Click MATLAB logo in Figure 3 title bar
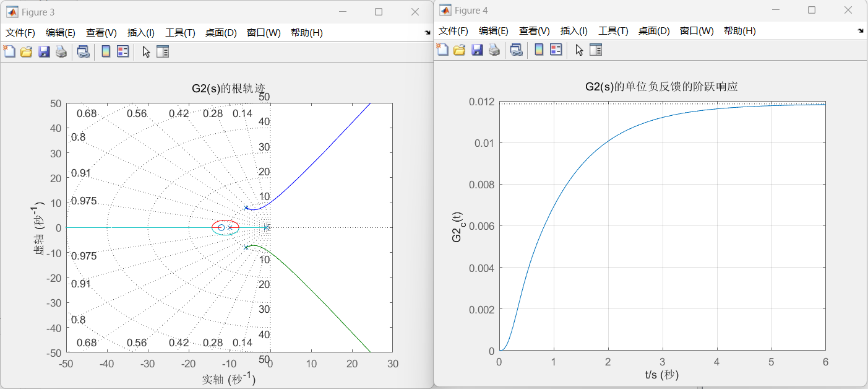This screenshot has height=389, width=868. point(12,12)
